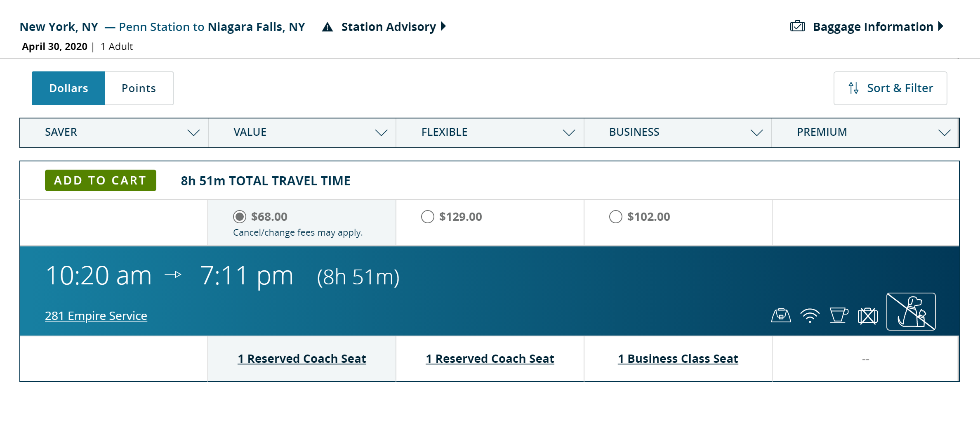This screenshot has height=421, width=980.
Task: Click the pet carrier amenity icon
Action: pyautogui.click(x=781, y=316)
